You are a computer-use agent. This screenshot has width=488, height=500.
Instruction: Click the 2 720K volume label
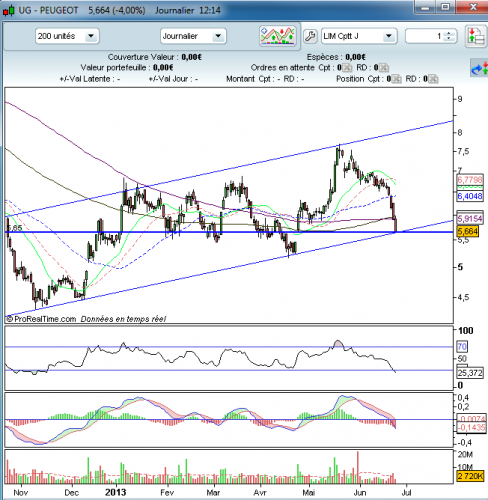(x=470, y=476)
